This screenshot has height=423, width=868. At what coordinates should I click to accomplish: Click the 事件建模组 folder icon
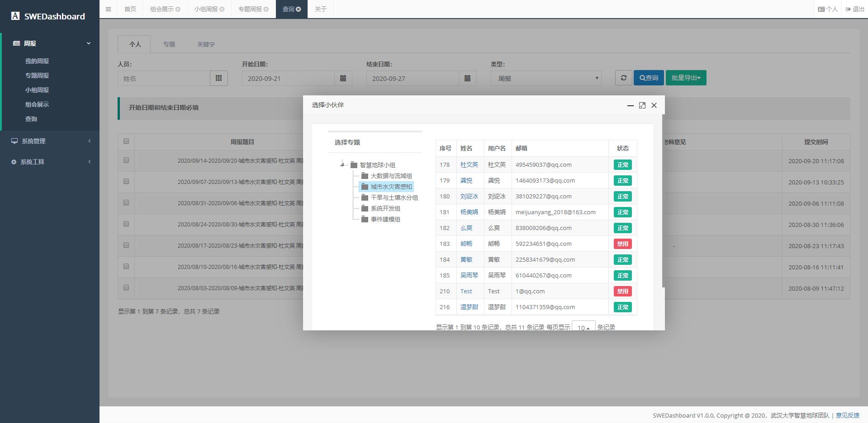tap(365, 219)
